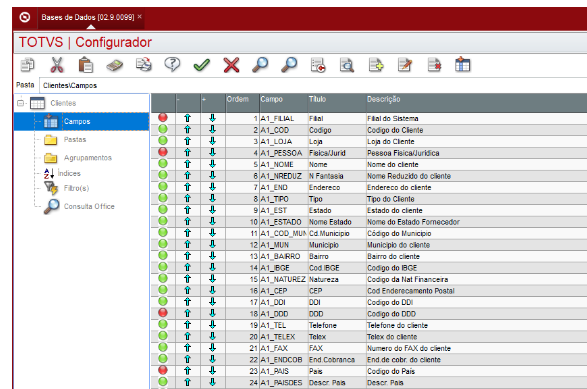Screen dimensions: 587x389
Task: Click the red status circle for A1_DDD
Action: click(163, 313)
